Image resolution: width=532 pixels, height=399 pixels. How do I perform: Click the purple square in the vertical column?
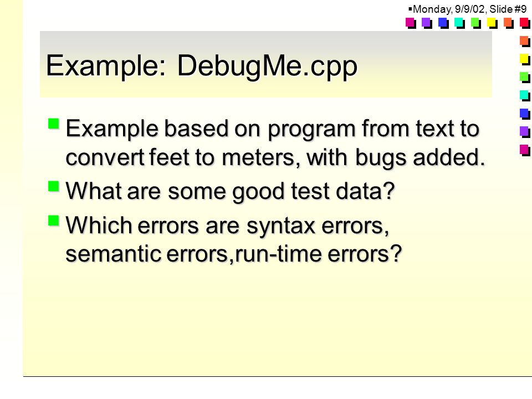click(525, 132)
